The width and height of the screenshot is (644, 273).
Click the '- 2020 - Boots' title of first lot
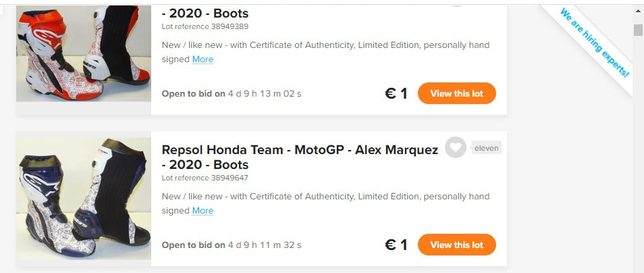(205, 13)
